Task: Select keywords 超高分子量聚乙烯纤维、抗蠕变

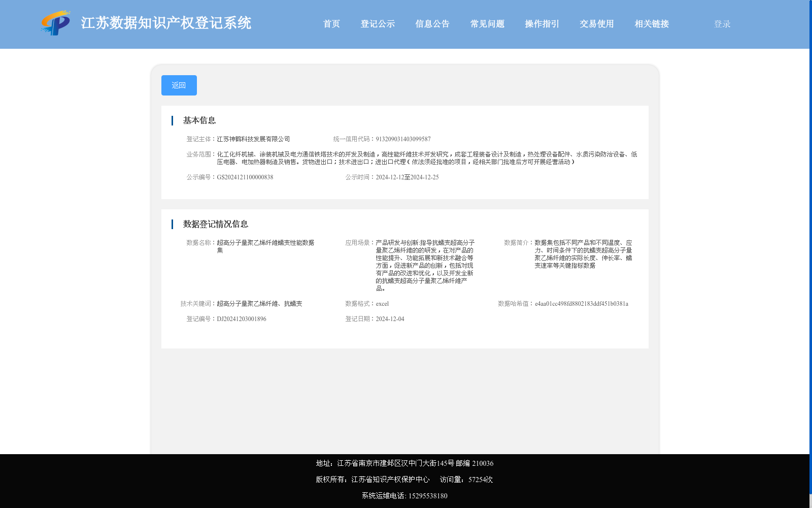Action: [x=259, y=304]
